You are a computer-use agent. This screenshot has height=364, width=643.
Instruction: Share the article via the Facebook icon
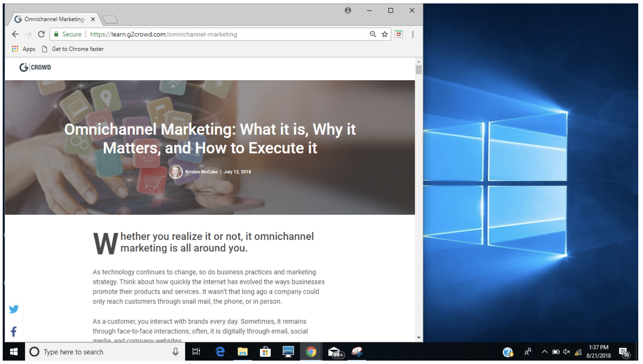[x=14, y=331]
